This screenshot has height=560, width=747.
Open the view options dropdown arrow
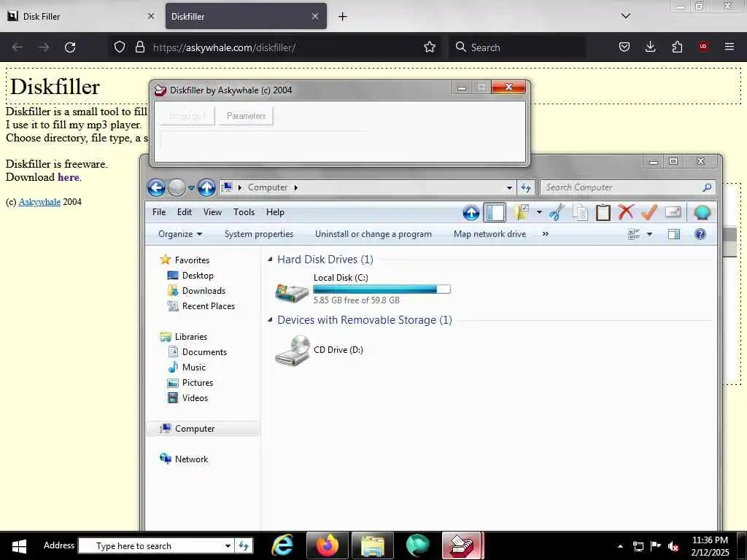click(x=649, y=234)
